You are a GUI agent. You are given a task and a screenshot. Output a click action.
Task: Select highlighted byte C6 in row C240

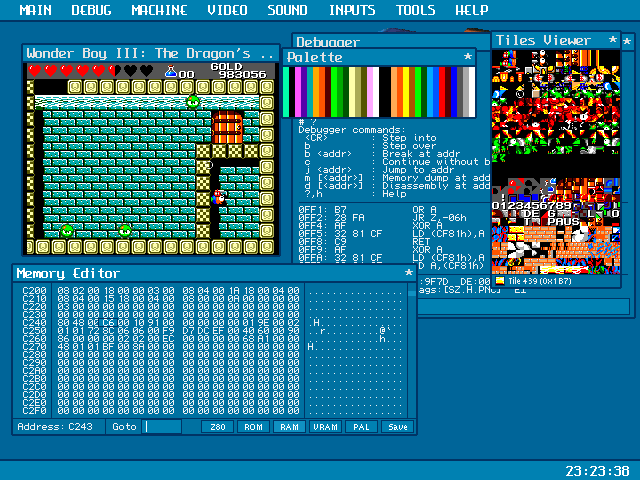pos(108,322)
